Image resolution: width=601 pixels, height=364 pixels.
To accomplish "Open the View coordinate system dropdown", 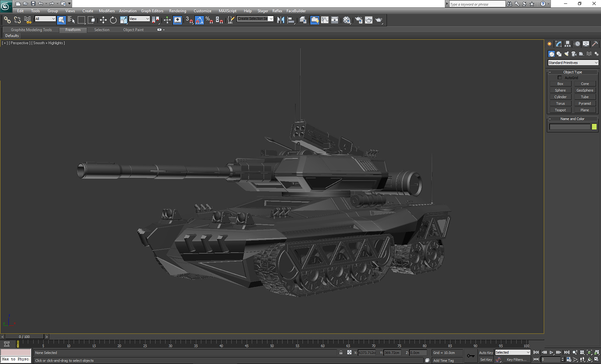I will tap(139, 19).
